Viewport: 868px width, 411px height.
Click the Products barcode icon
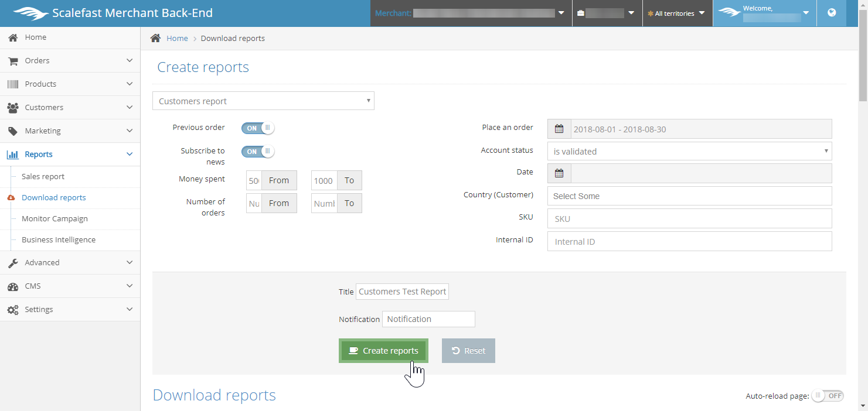(13, 84)
